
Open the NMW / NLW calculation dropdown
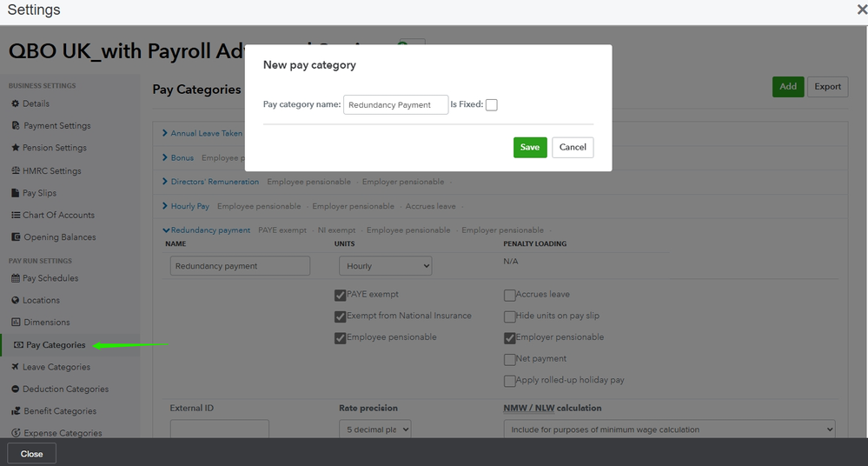668,429
